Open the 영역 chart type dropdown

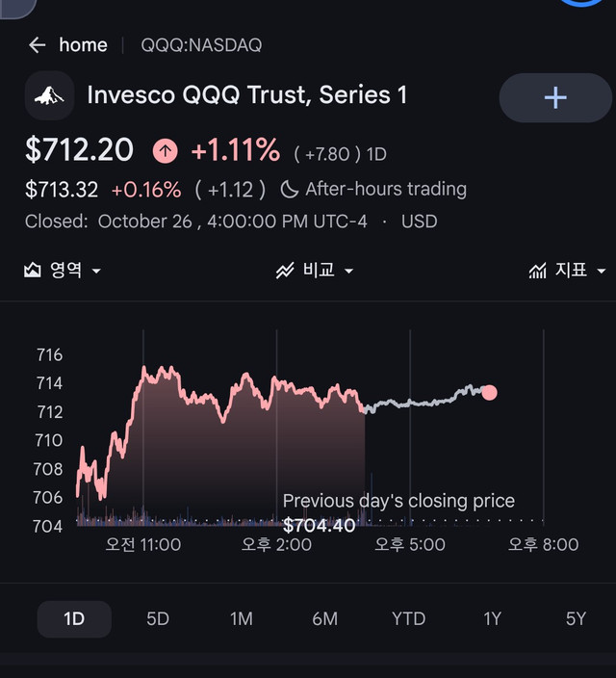point(63,271)
